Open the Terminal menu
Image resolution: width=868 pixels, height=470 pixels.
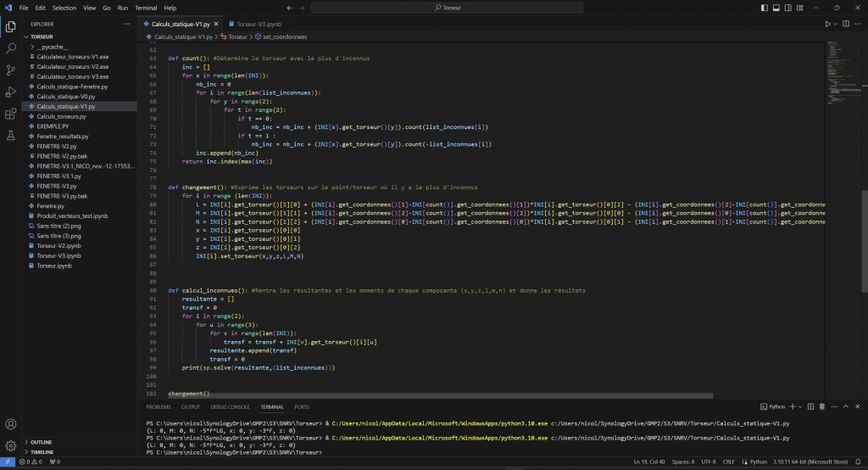click(146, 8)
